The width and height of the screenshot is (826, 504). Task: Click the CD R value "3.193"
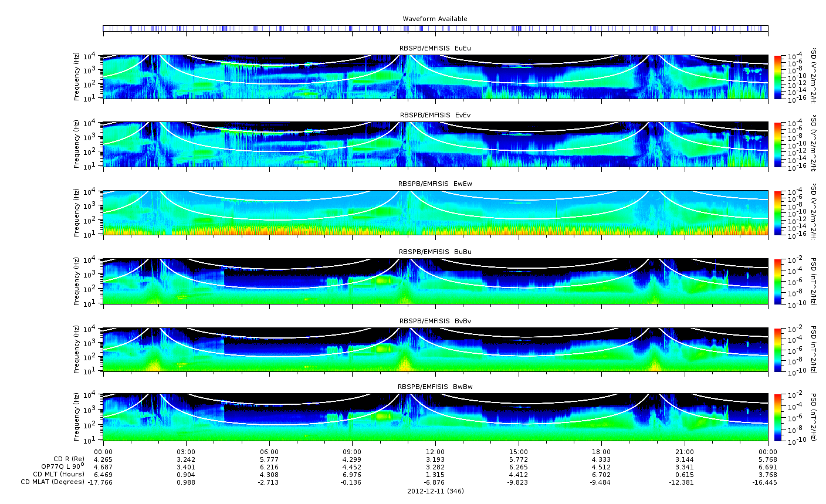(x=435, y=459)
